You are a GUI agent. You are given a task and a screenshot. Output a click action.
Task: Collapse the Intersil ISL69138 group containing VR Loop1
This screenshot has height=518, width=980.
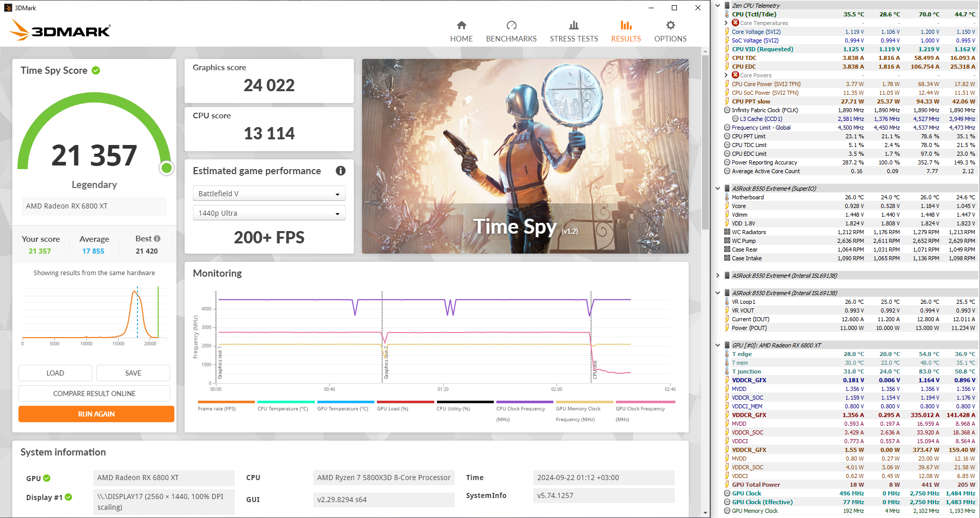click(718, 293)
